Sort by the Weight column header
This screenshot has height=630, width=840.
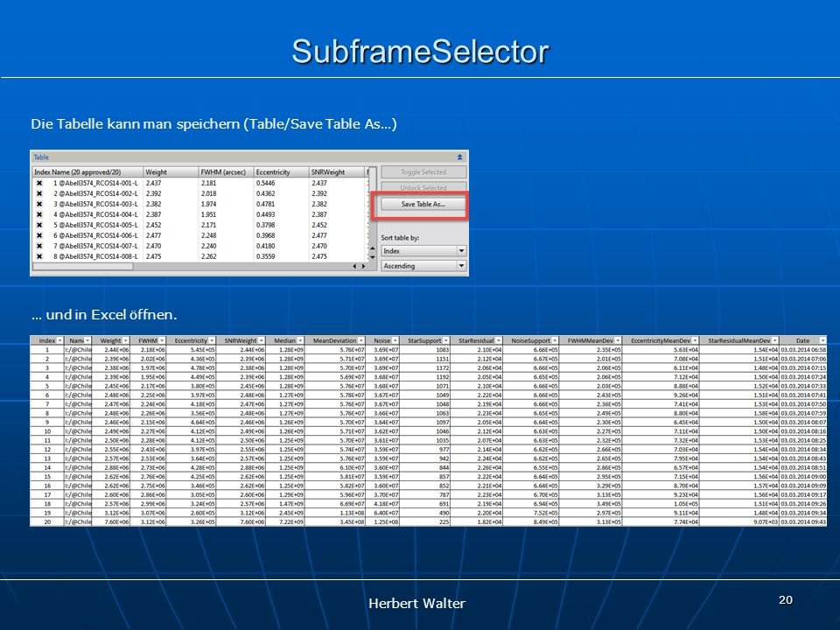171,172
